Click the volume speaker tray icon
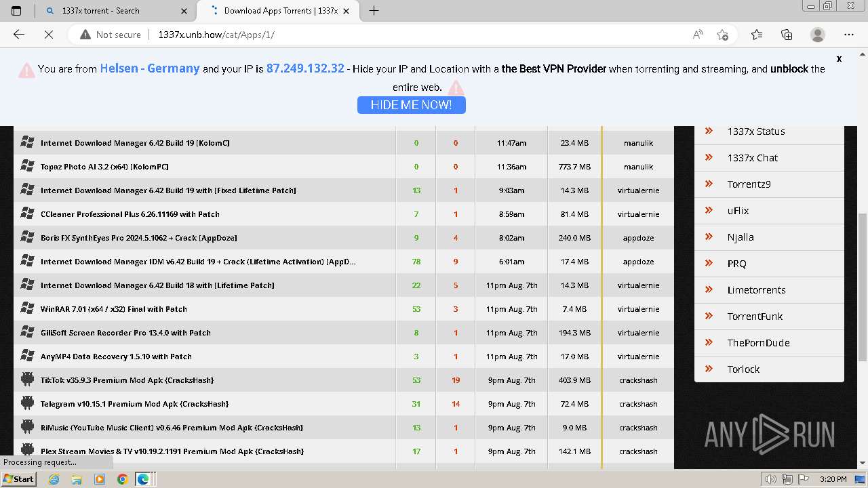 771,479
